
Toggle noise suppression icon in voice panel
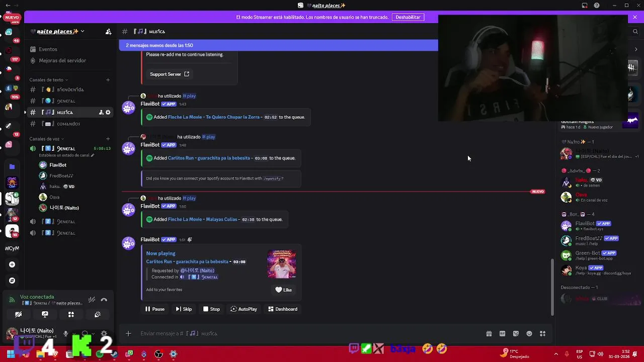point(92,300)
